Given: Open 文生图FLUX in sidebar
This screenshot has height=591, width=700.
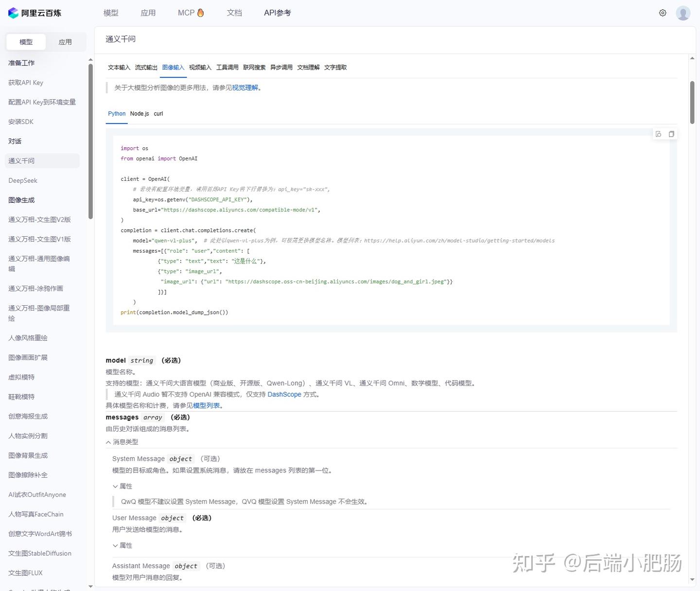Looking at the screenshot, I should [26, 573].
